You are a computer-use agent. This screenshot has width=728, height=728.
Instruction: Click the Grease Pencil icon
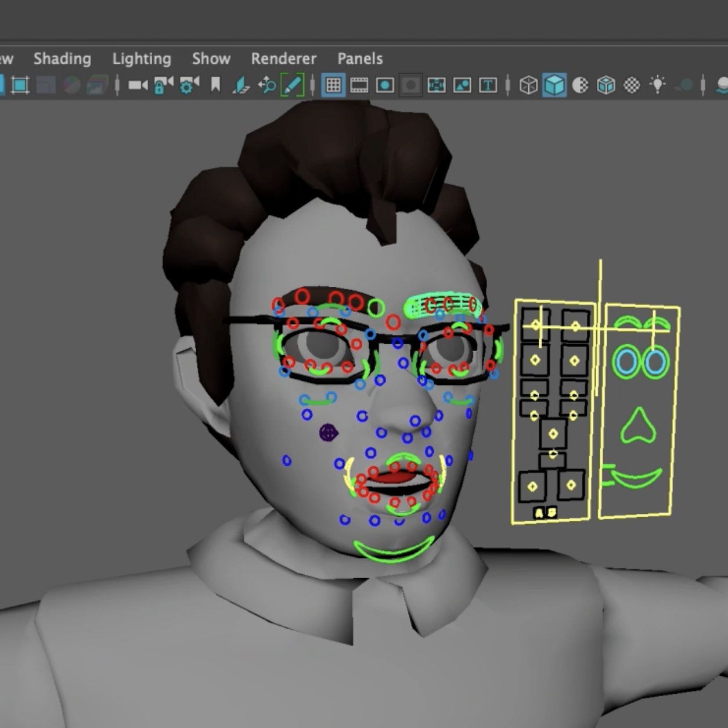tap(292, 85)
